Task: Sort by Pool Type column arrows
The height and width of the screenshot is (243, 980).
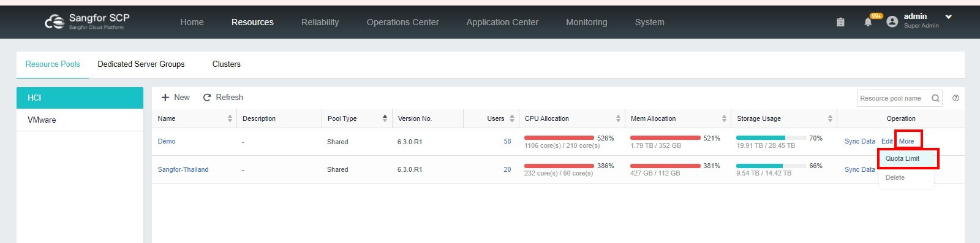Action: pos(385,118)
